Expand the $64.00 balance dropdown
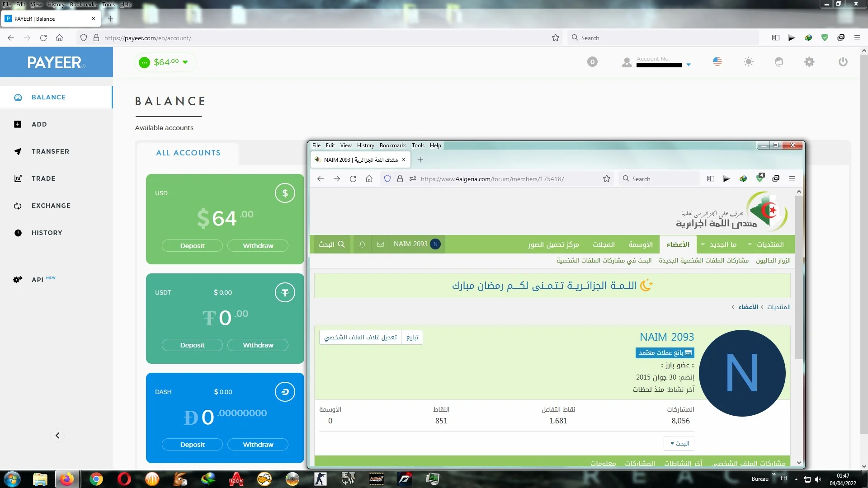This screenshot has height=488, width=868. pos(185,62)
